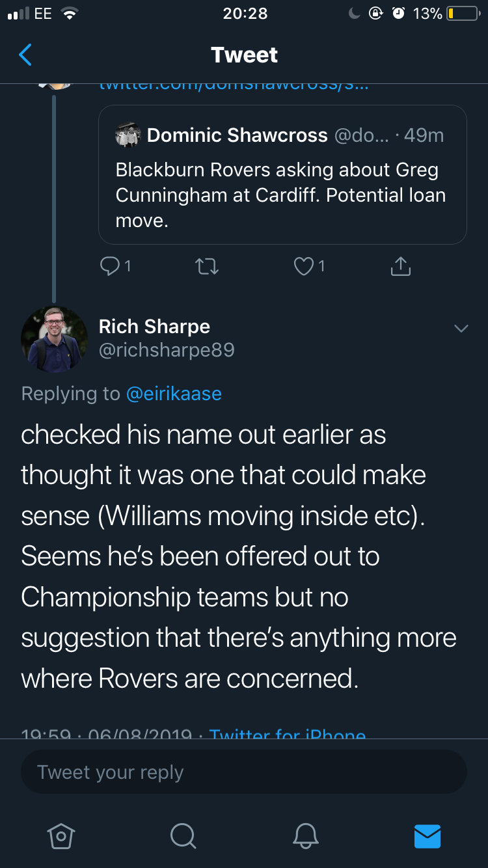Open the quoted Dominic Shawcross tweet
The height and width of the screenshot is (868, 488).
coord(282,174)
